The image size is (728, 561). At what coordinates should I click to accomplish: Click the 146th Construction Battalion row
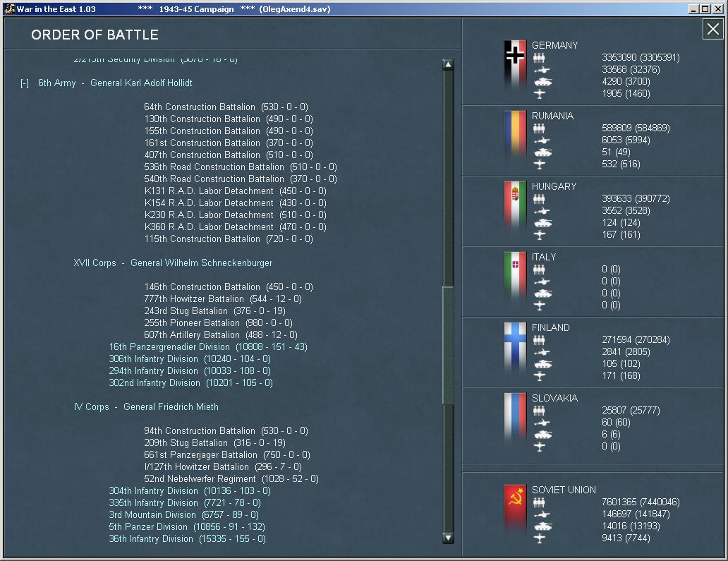pyautogui.click(x=229, y=287)
